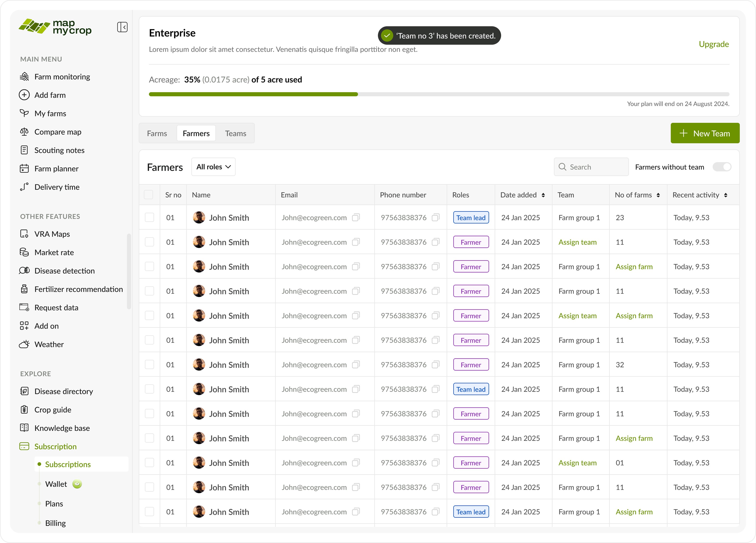Copy email in first row
756x543 pixels.
(356, 218)
